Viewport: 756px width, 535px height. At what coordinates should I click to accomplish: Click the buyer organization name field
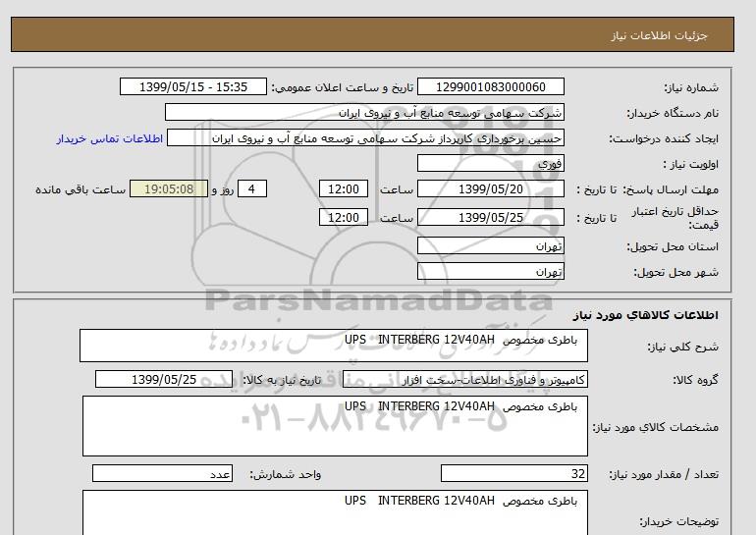[364, 112]
